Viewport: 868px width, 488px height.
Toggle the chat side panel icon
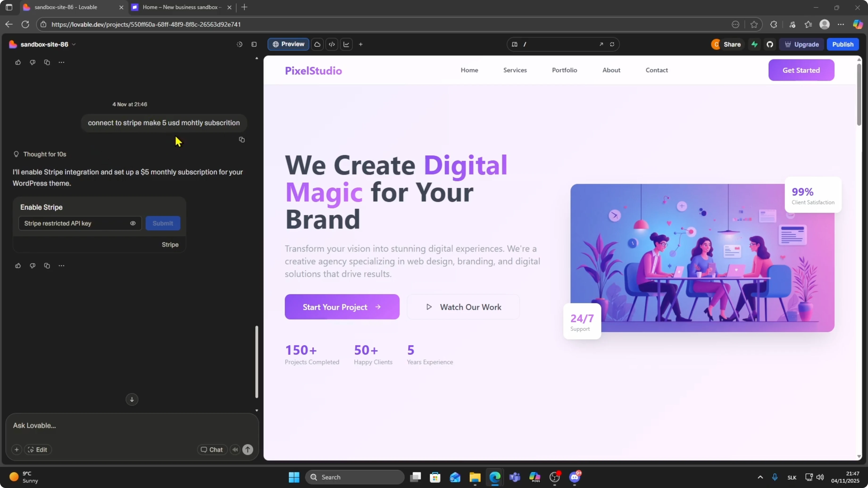pyautogui.click(x=254, y=44)
